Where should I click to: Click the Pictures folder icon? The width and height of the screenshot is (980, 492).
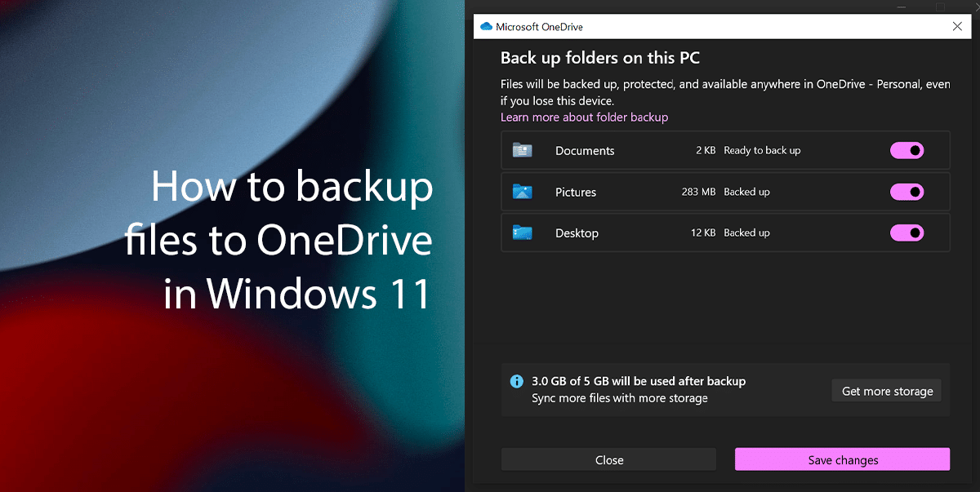tap(523, 192)
